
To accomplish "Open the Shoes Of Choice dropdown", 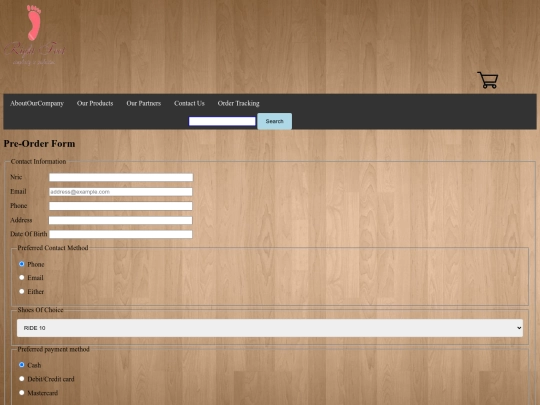I will tap(270, 328).
